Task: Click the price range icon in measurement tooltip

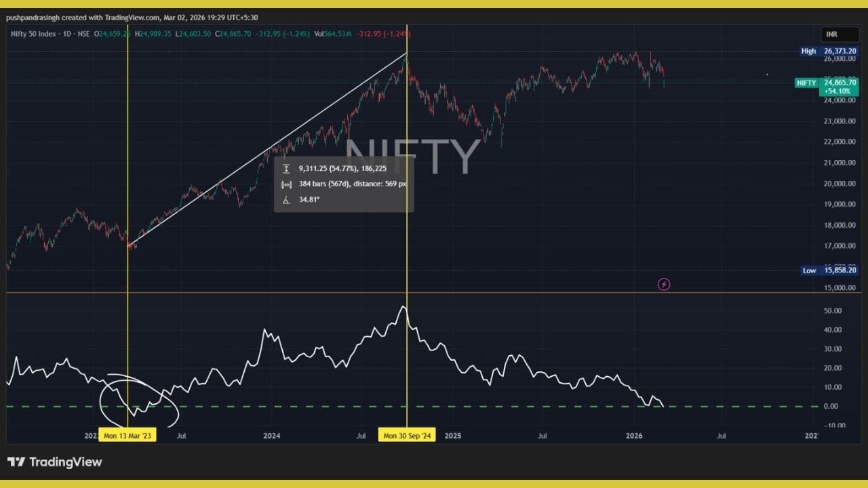Action: coord(286,168)
